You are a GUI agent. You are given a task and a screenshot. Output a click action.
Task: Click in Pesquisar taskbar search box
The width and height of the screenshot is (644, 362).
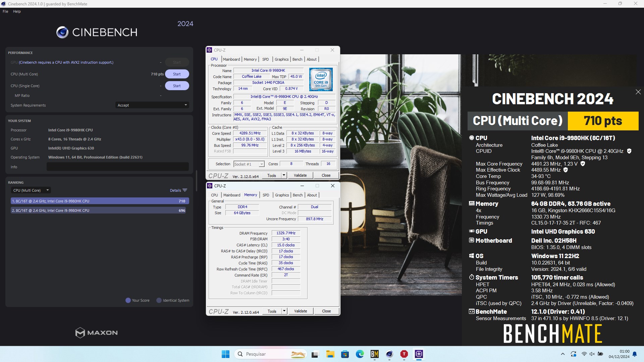(x=271, y=354)
